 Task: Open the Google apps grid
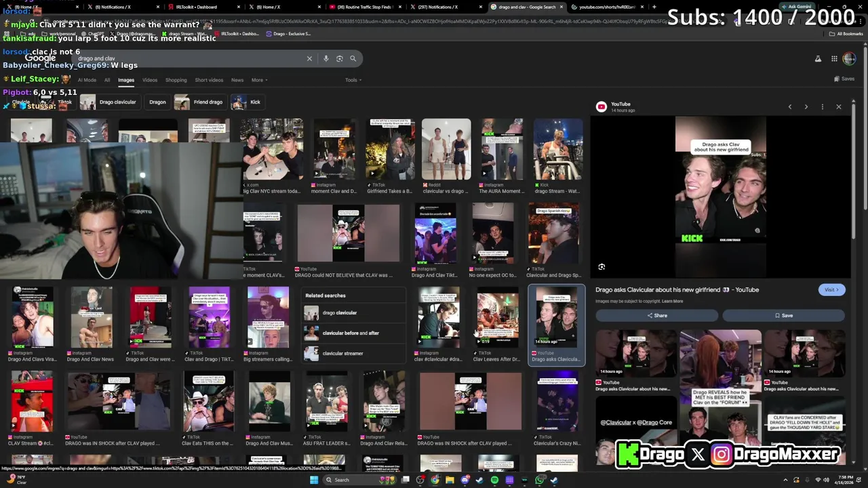pyautogui.click(x=834, y=59)
